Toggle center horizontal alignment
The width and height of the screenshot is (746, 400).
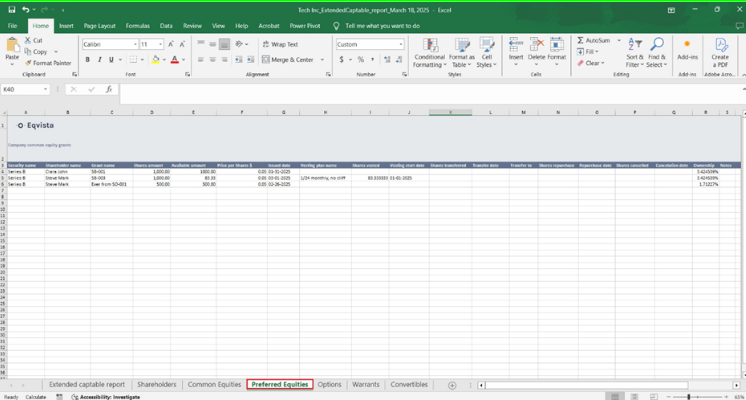tap(213, 59)
